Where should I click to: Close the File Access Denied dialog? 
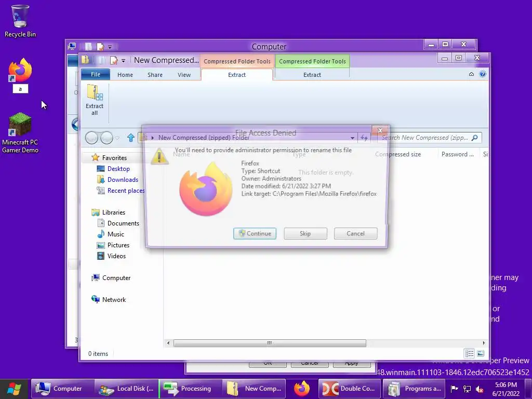(x=380, y=130)
